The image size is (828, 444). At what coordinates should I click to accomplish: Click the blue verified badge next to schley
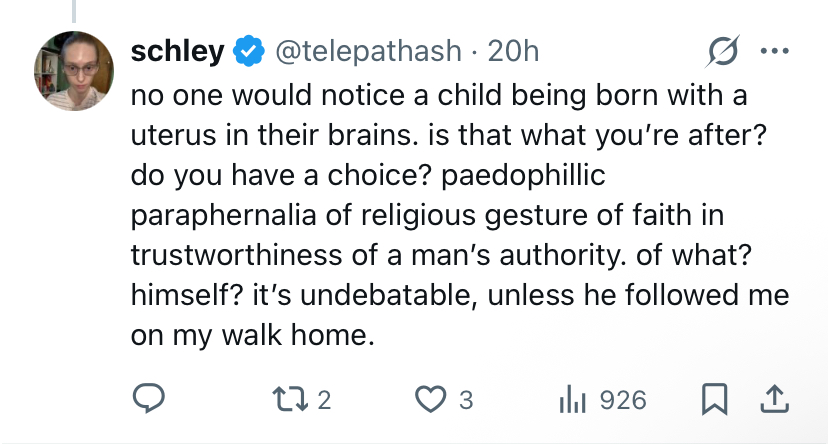point(249,51)
